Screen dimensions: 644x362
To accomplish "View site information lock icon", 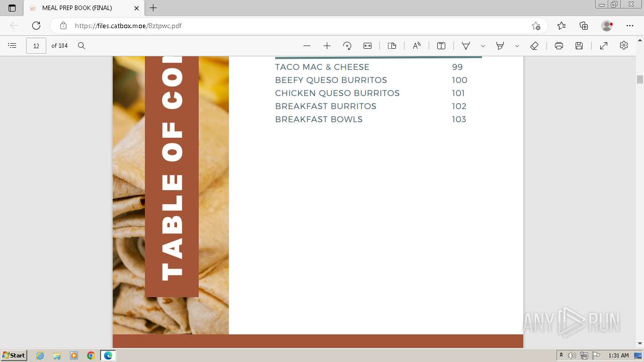I will (63, 26).
